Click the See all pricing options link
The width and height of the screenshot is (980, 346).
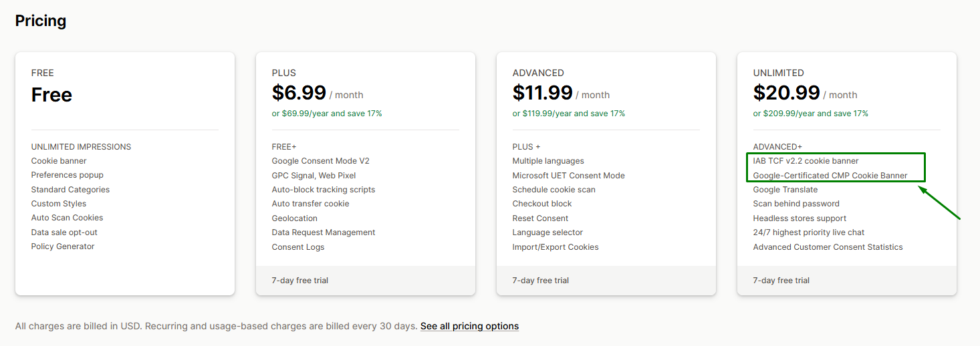click(469, 326)
